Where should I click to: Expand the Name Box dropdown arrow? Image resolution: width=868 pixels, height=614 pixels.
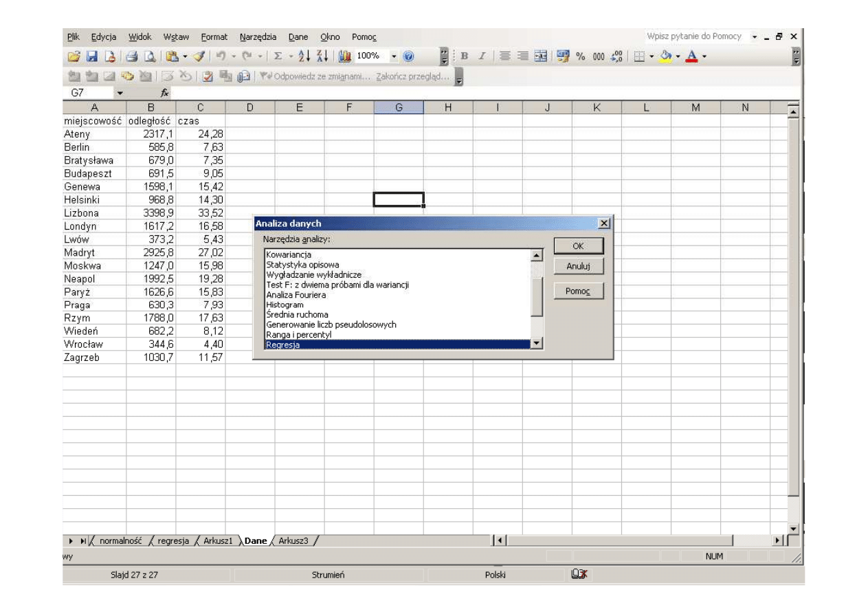point(121,92)
